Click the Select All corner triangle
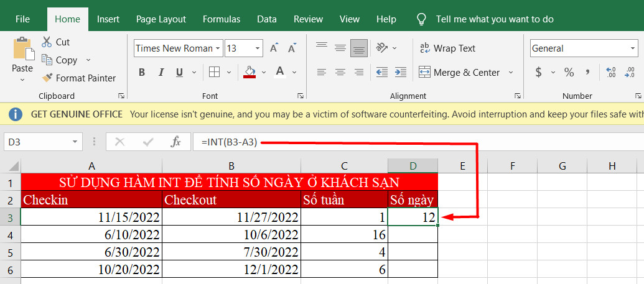 pos(14,166)
